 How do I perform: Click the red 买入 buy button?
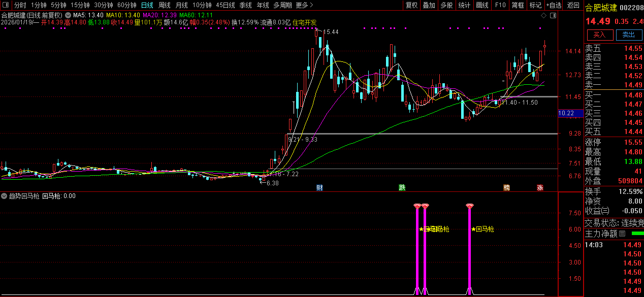[x=600, y=35]
